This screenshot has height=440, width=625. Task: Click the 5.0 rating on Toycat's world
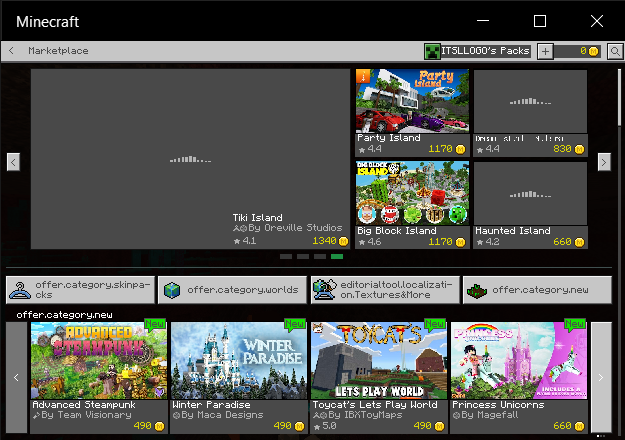(324, 426)
